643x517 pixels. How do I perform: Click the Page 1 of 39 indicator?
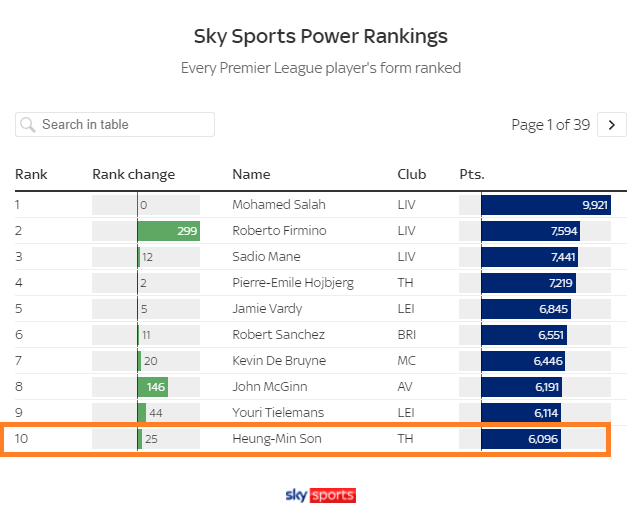coord(550,125)
